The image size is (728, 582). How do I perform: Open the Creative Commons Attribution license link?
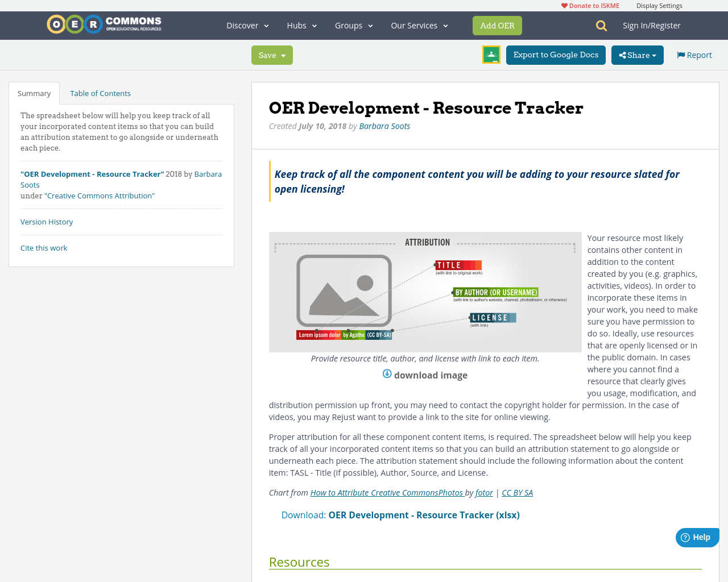[100, 195]
